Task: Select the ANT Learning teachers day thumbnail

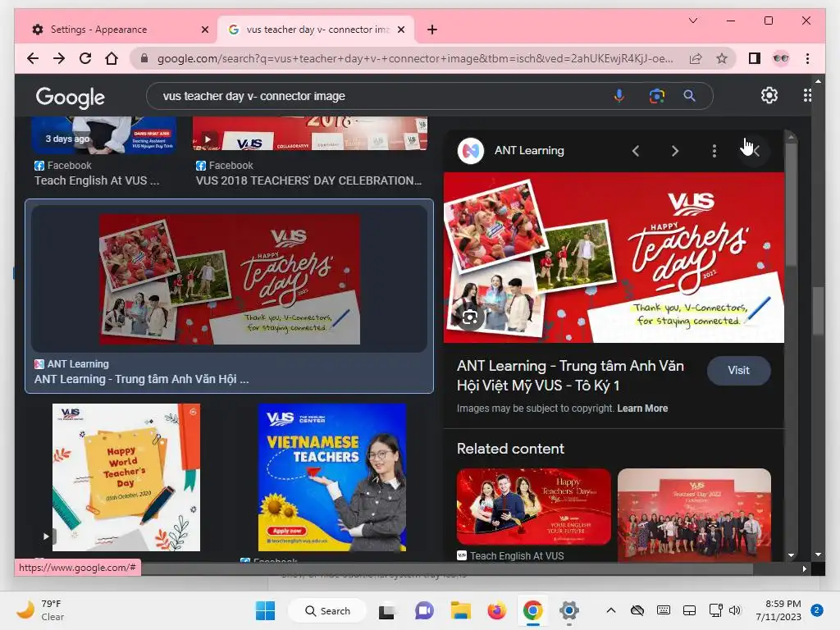Action: coord(230,279)
